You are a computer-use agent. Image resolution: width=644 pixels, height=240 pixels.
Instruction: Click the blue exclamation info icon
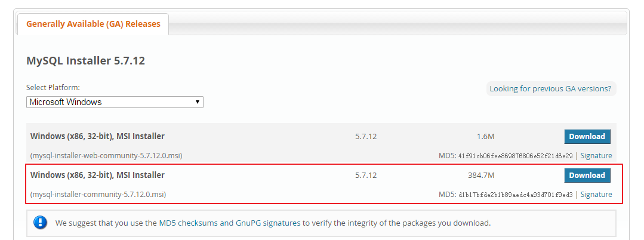click(x=40, y=223)
